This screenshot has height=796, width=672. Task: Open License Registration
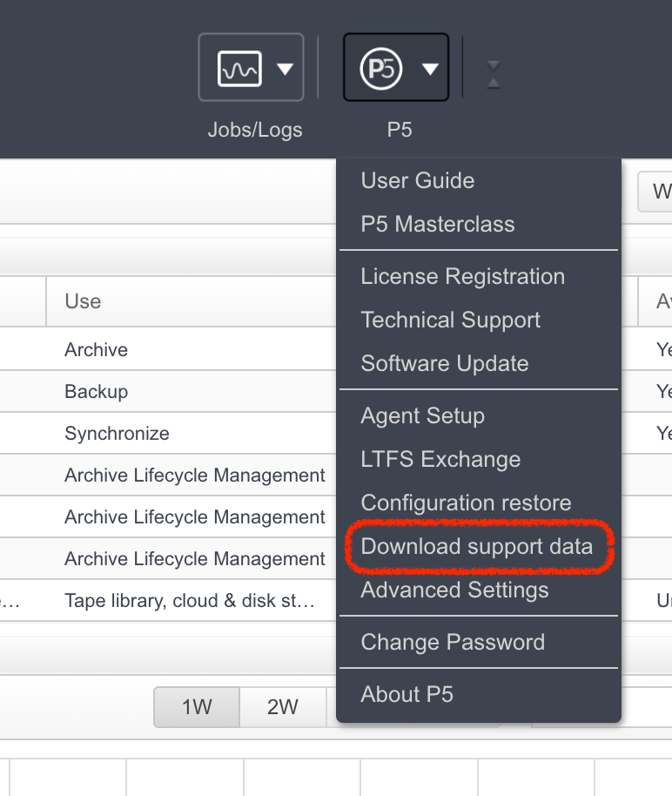click(x=463, y=277)
